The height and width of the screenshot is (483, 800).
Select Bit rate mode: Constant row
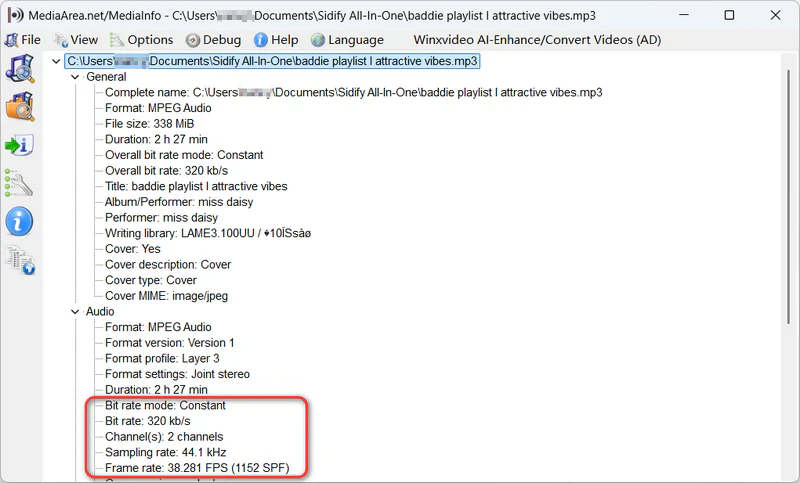pyautogui.click(x=165, y=405)
